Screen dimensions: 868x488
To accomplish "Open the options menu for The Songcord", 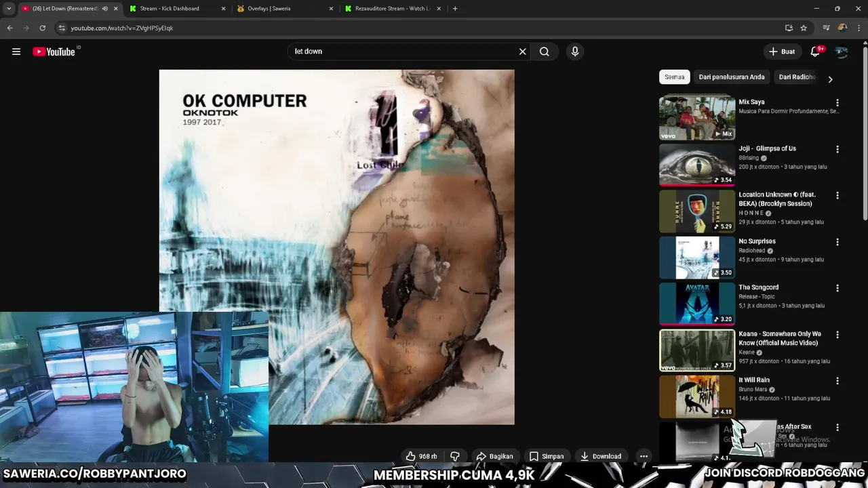I will pyautogui.click(x=837, y=288).
